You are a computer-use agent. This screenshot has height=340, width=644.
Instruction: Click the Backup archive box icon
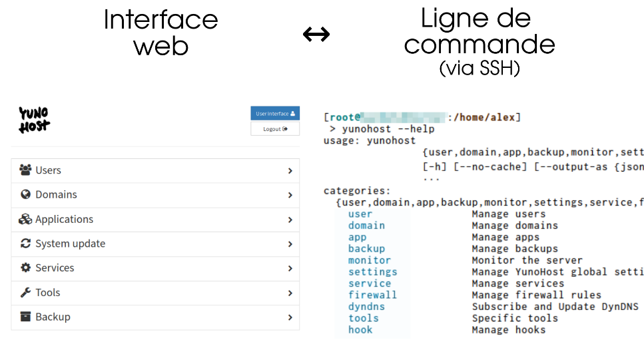[25, 316]
